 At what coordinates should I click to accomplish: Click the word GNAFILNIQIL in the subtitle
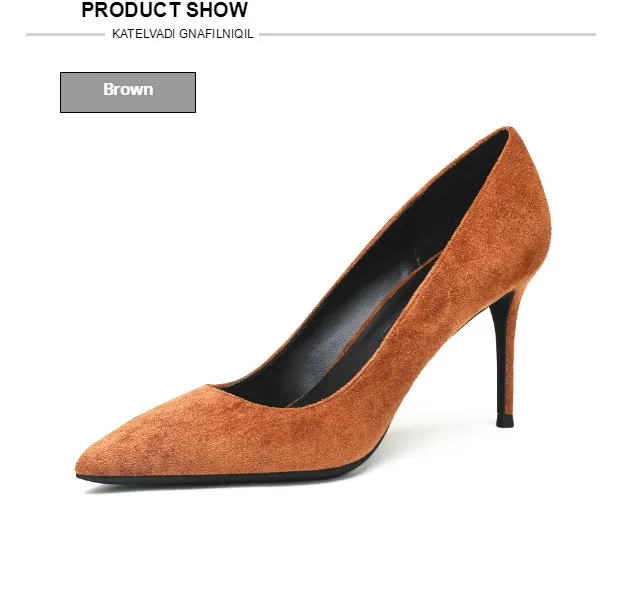click(216, 34)
